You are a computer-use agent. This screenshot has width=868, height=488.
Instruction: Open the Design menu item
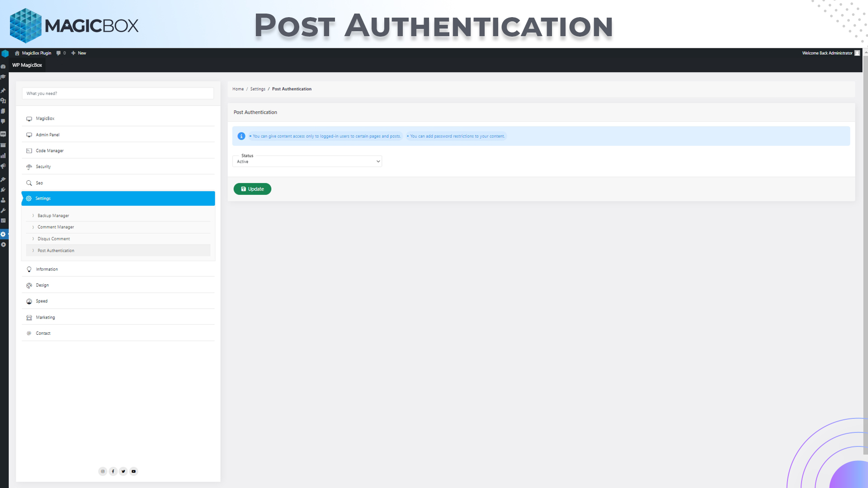click(118, 285)
